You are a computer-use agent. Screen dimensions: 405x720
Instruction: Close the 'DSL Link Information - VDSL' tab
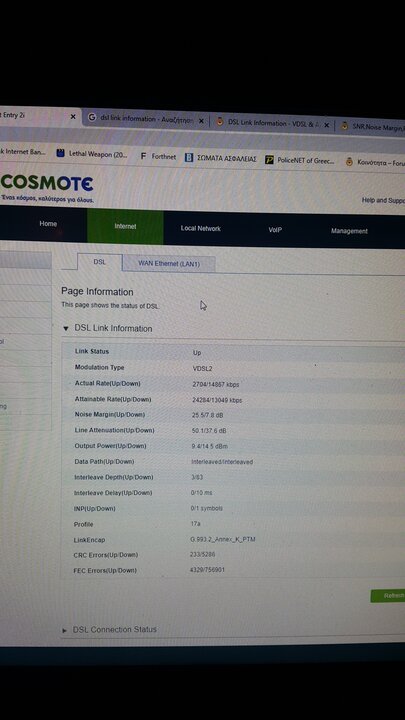click(x=326, y=125)
